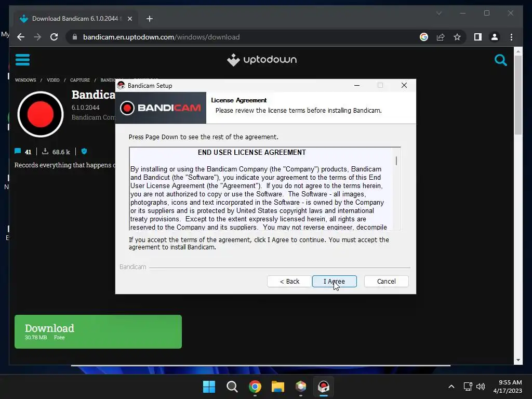Click the license agreement scrollbar thumb
Screen dimensions: 532x399
click(396, 161)
